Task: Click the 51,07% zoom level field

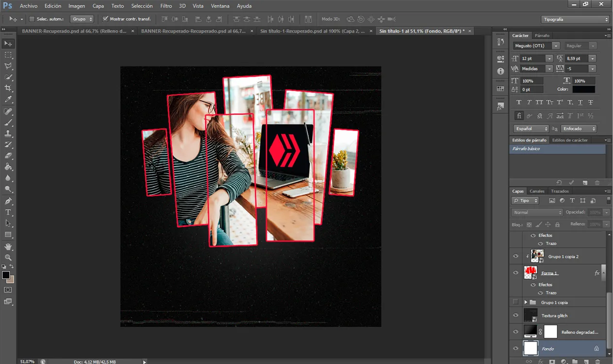Action: (x=27, y=362)
